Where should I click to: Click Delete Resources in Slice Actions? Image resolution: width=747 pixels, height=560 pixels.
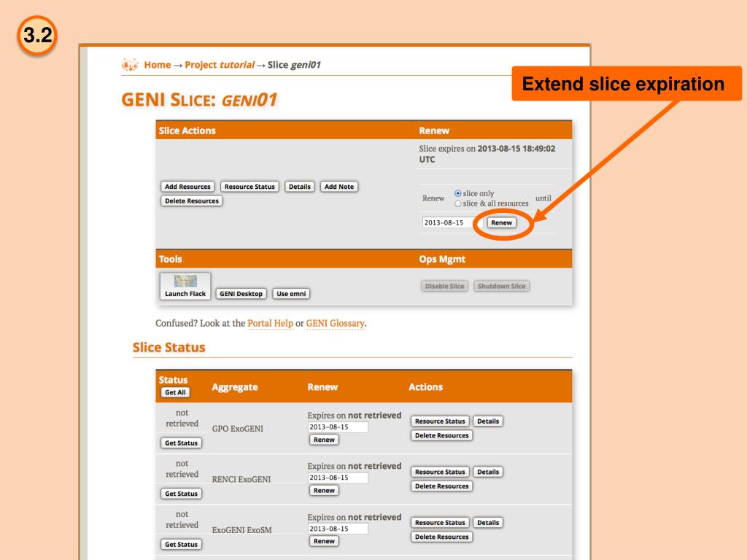[x=192, y=201]
